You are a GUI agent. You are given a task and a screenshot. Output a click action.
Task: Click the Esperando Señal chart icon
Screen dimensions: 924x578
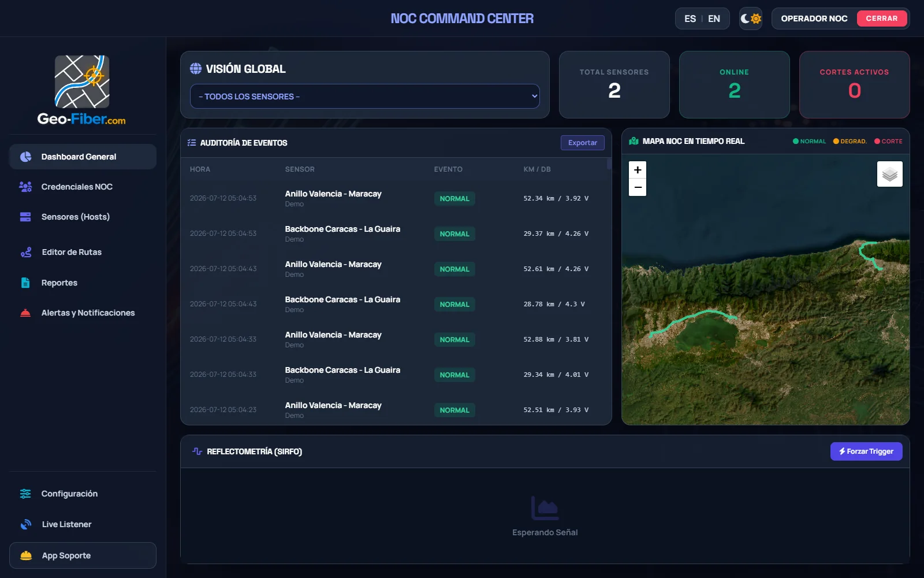pyautogui.click(x=545, y=508)
